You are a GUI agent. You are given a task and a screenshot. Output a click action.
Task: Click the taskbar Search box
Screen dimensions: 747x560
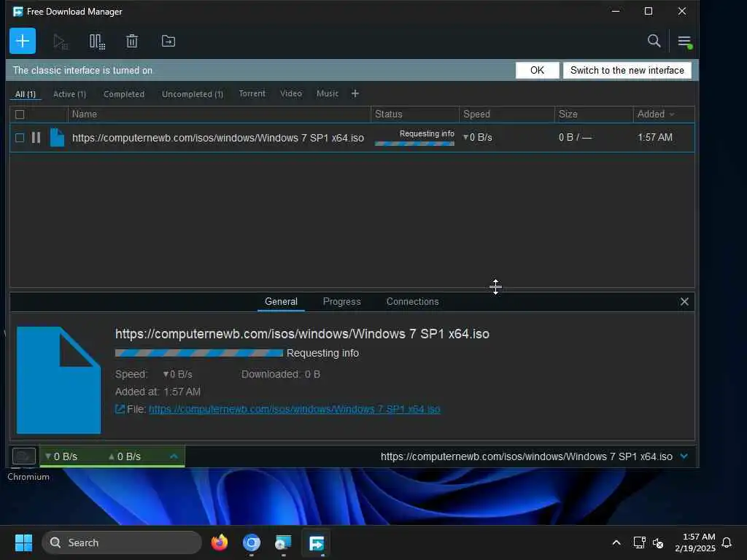(122, 542)
